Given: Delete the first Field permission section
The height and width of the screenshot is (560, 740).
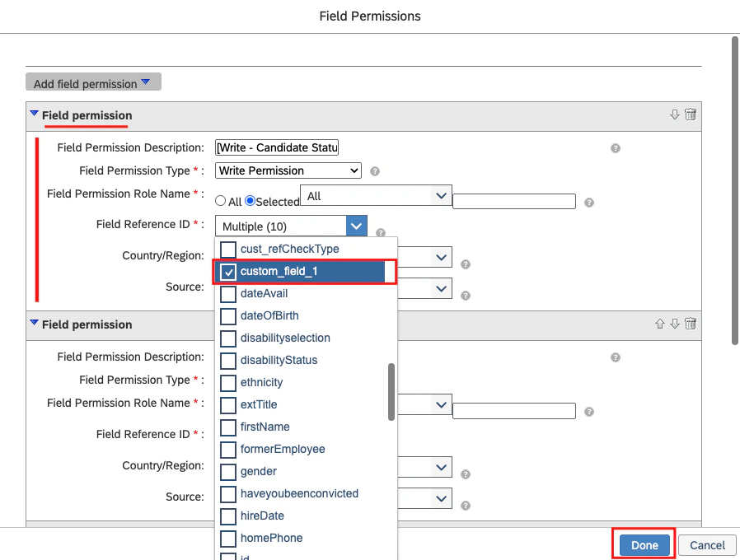Looking at the screenshot, I should (x=692, y=114).
